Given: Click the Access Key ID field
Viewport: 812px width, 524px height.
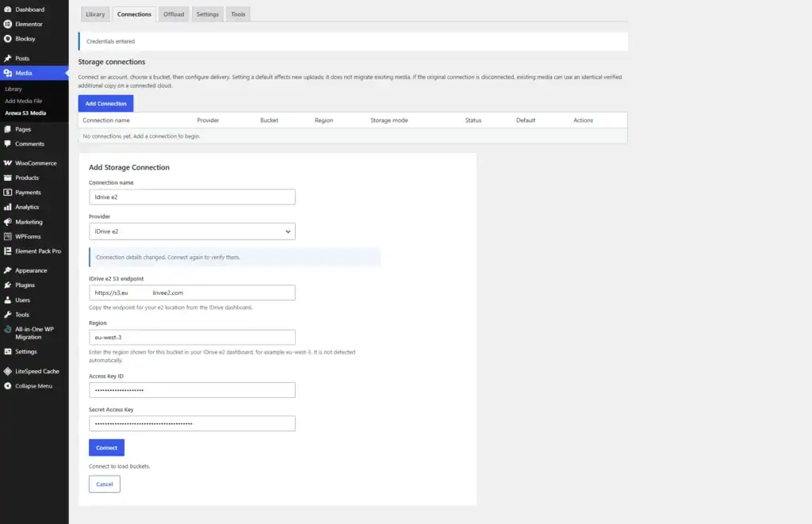Looking at the screenshot, I should click(x=192, y=390).
